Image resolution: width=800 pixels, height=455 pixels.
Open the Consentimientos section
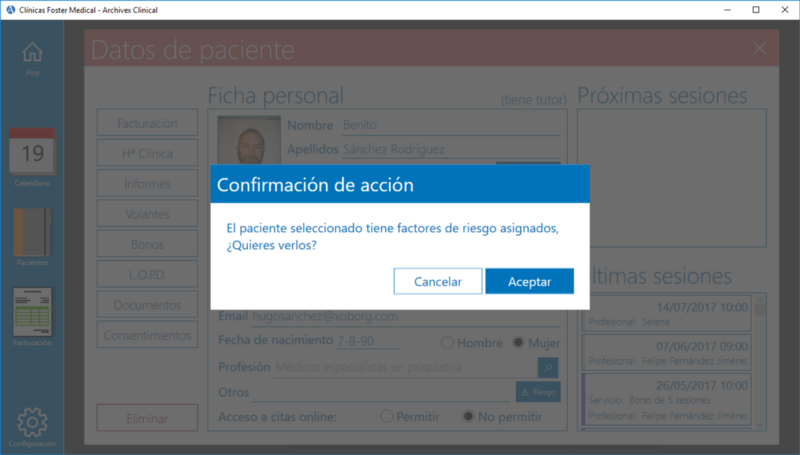[x=147, y=335]
